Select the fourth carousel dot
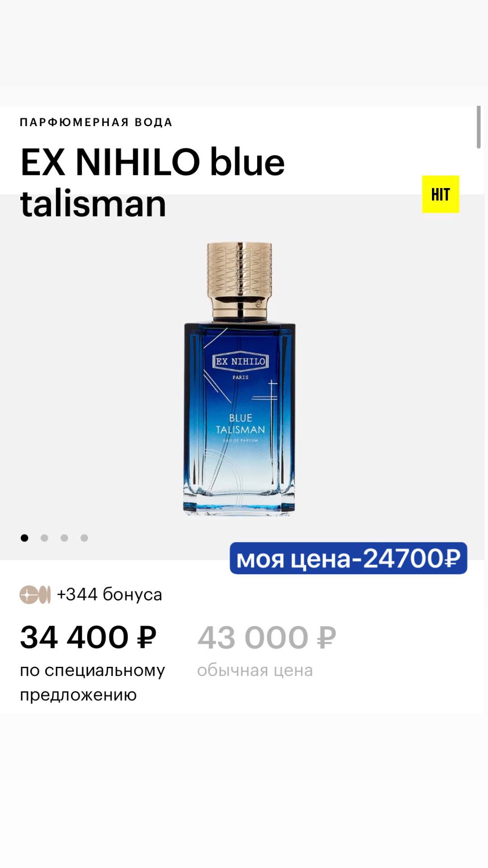 click(84, 538)
